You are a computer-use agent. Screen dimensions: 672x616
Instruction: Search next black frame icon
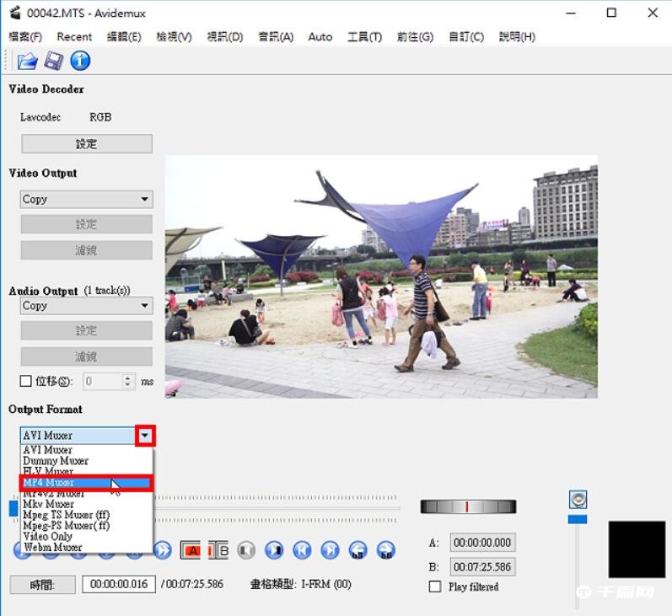(274, 550)
